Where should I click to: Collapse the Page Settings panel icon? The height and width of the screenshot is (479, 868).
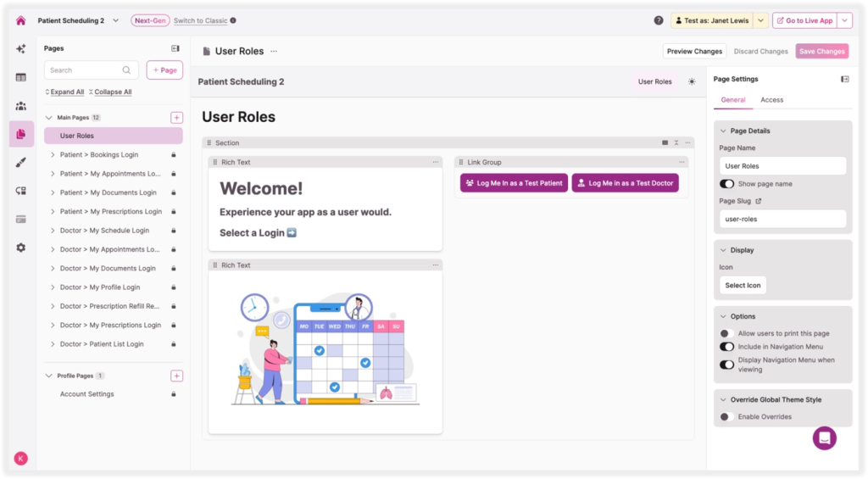[845, 79]
